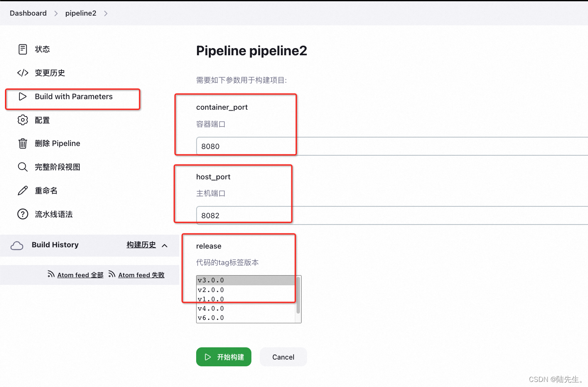Open pipeline2 breadcrumb link
Image resolution: width=588 pixels, height=387 pixels.
81,13
